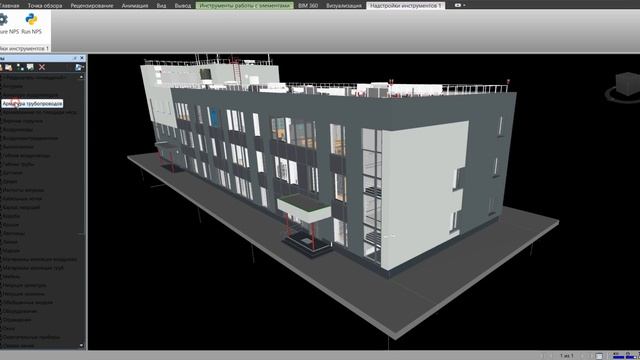Open the Главная ribbon tab
Screen dimensions: 640x360
(10, 6)
